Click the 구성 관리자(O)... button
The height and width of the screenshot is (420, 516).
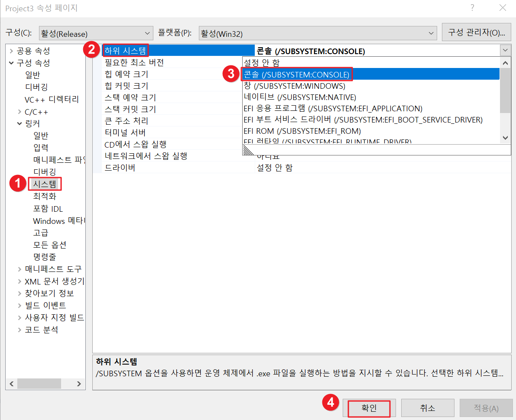(476, 32)
